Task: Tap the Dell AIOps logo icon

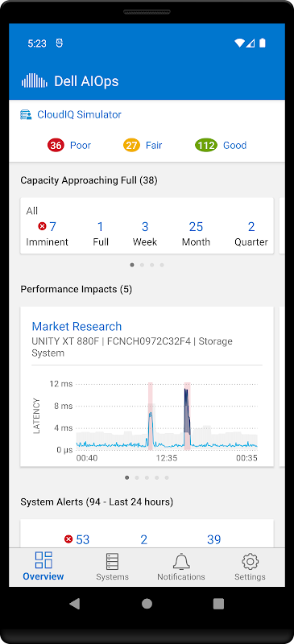Action: coord(35,81)
